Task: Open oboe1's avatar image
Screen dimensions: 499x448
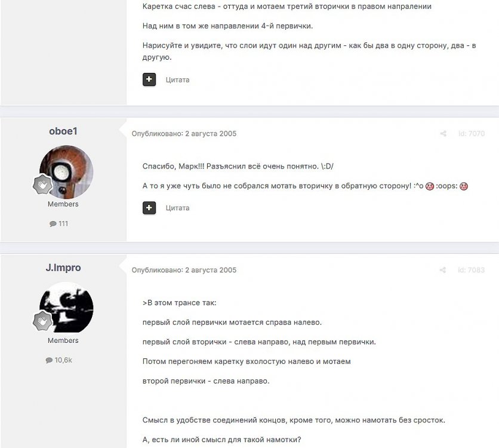Action: click(x=66, y=172)
